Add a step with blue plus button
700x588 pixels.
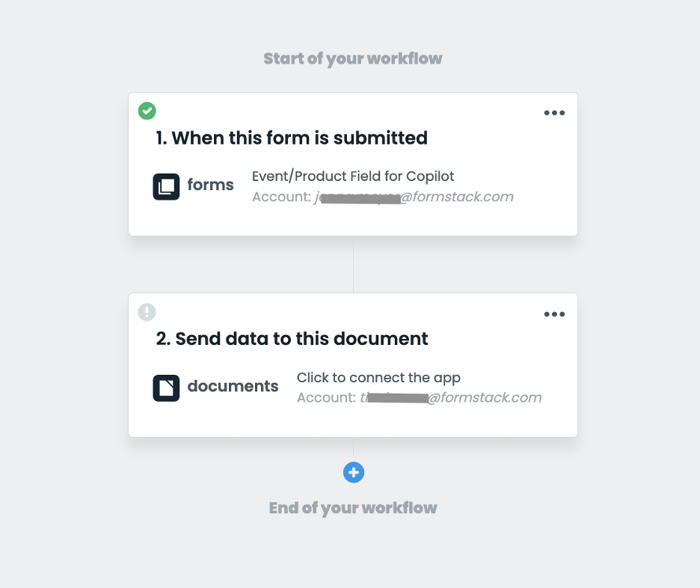pos(354,473)
